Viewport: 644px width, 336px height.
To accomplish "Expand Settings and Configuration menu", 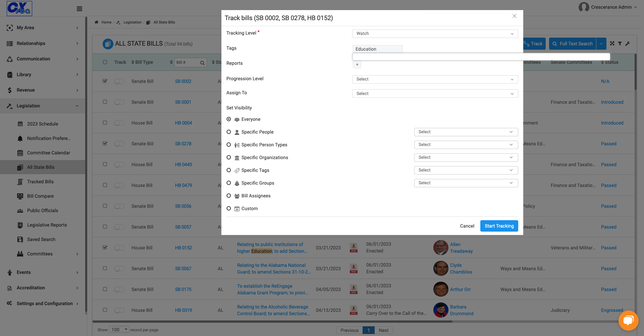I will tap(43, 303).
